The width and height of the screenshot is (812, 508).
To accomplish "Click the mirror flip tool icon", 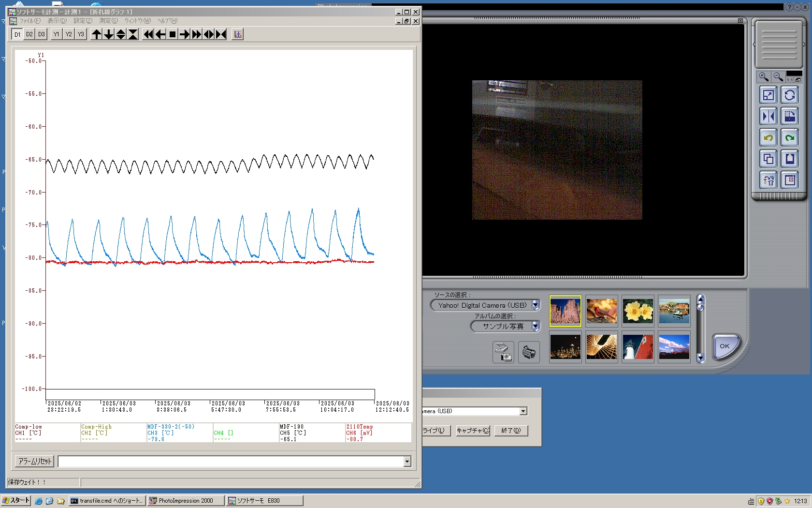I will point(768,117).
